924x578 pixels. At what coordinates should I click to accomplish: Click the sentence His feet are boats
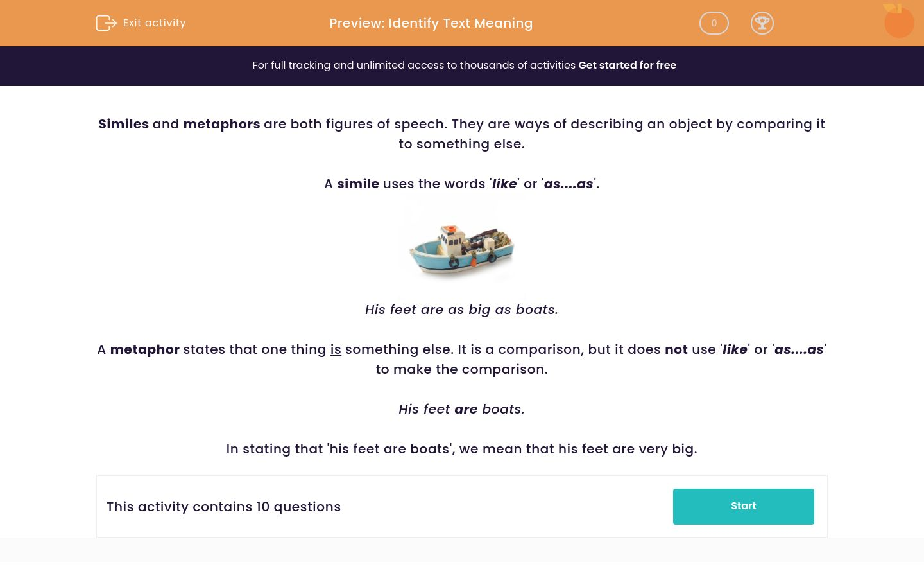(x=461, y=409)
